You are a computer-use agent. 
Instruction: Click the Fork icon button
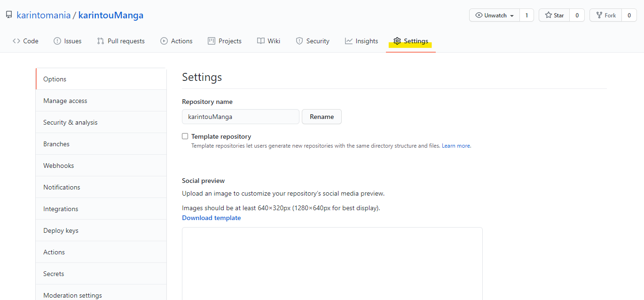pos(605,16)
